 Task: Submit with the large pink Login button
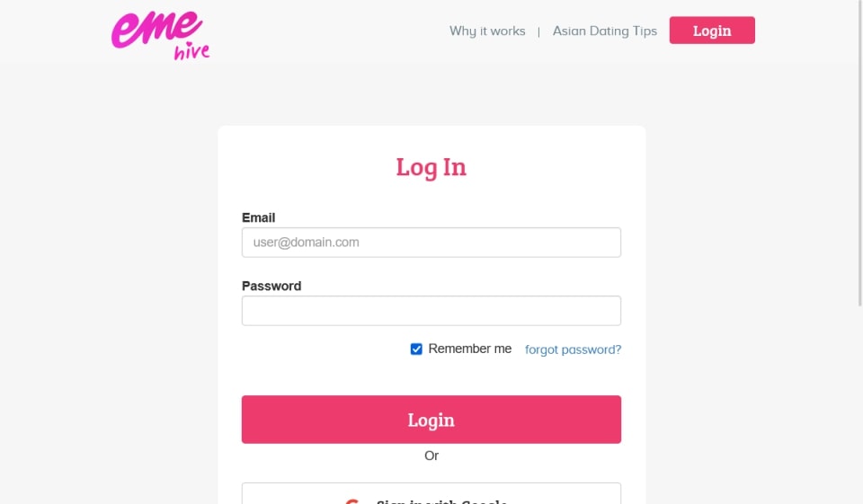pos(431,420)
